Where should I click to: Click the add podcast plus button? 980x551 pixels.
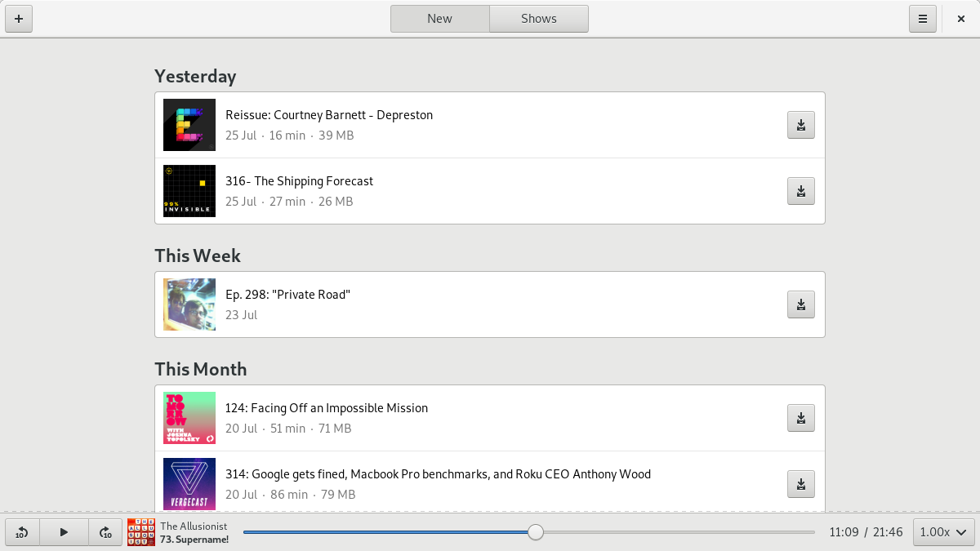coord(19,19)
